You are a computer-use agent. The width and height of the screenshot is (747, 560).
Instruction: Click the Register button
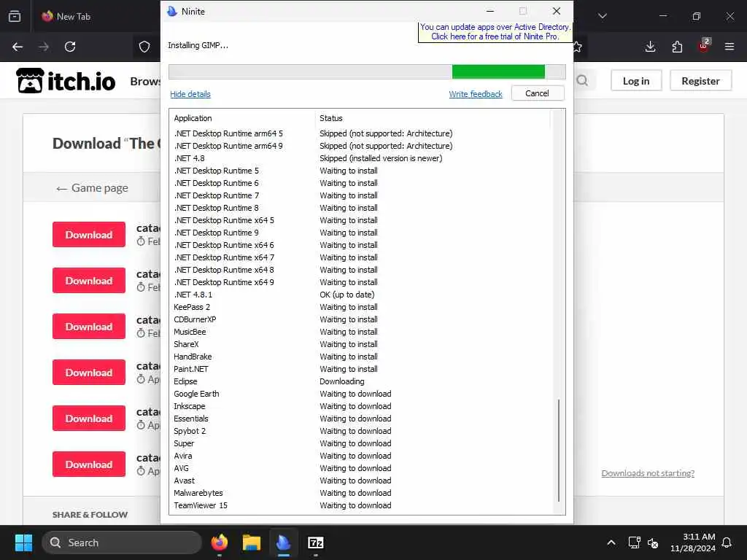pyautogui.click(x=700, y=81)
